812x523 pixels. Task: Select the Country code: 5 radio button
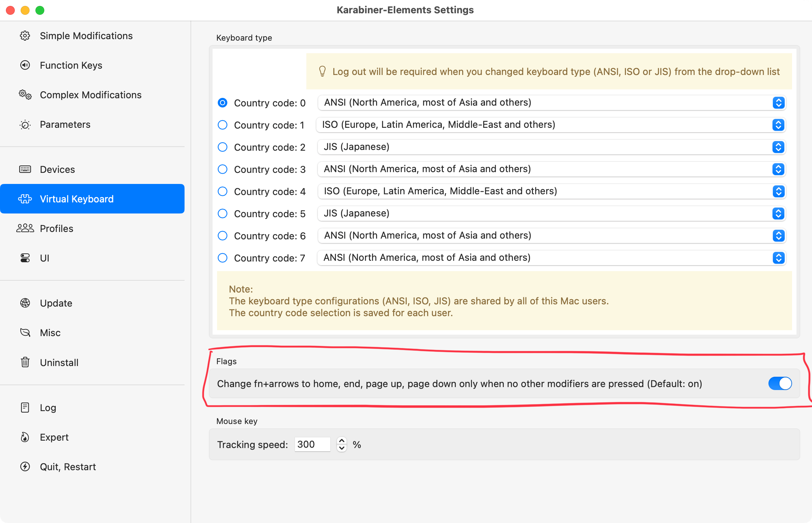pyautogui.click(x=223, y=213)
